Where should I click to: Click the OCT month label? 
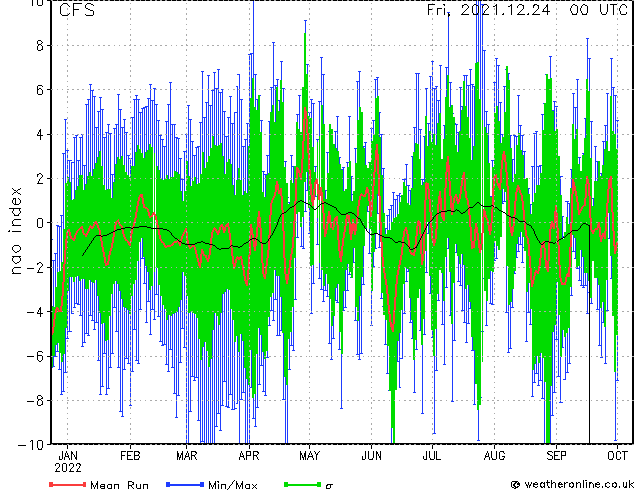(x=617, y=456)
